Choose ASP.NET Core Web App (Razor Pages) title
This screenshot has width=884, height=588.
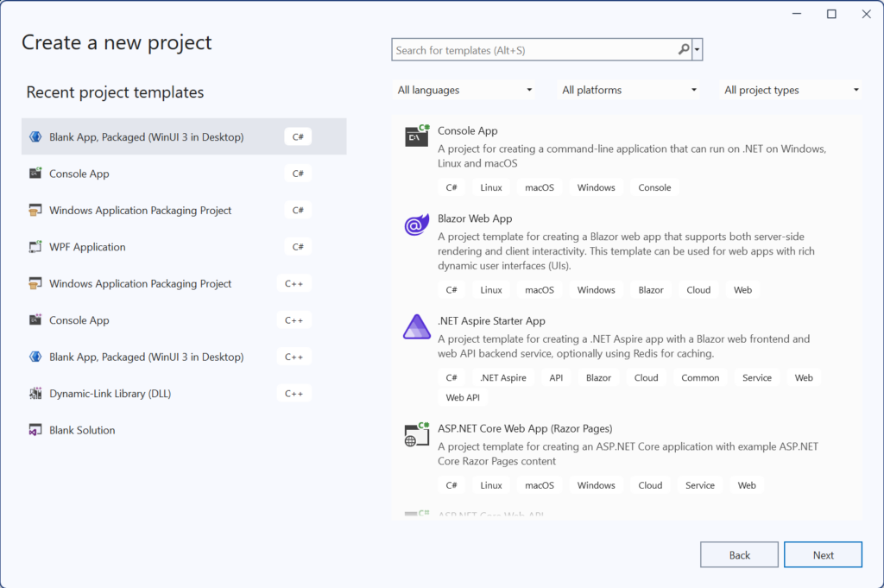[x=525, y=428]
